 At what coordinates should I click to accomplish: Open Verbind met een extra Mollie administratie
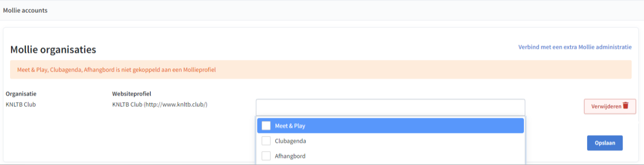(575, 47)
